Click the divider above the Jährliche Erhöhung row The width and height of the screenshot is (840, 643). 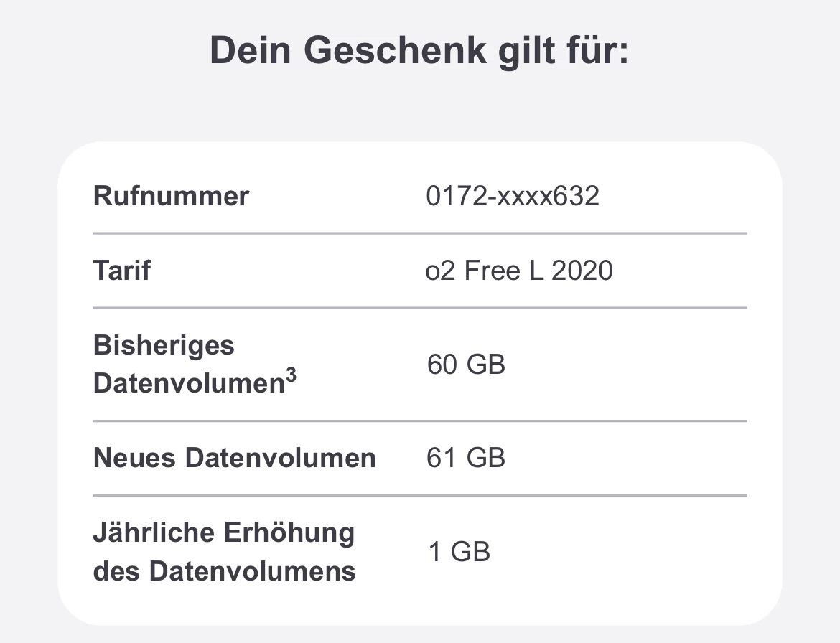click(419, 495)
